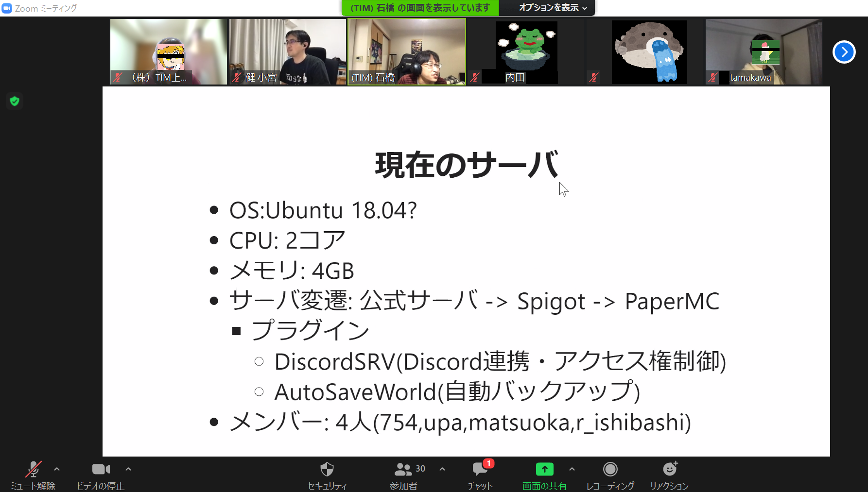Select the (TIM) 石橋 video thumbnail

coord(407,51)
